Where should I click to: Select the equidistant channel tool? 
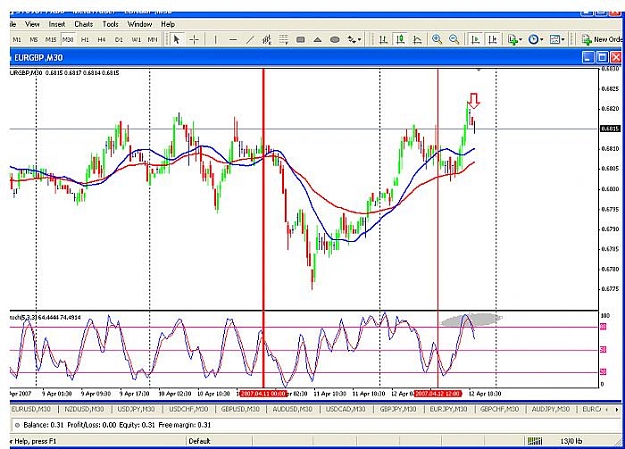coord(267,39)
